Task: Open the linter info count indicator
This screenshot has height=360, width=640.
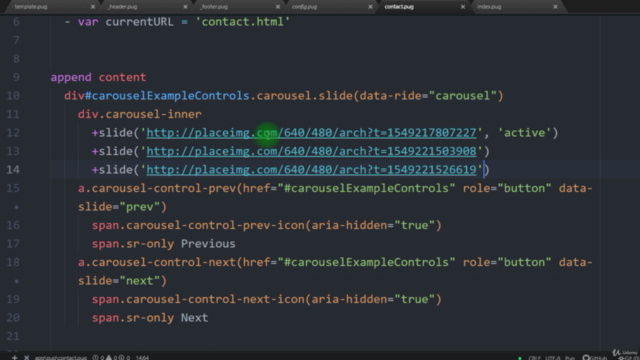Action: pyautogui.click(x=124, y=358)
